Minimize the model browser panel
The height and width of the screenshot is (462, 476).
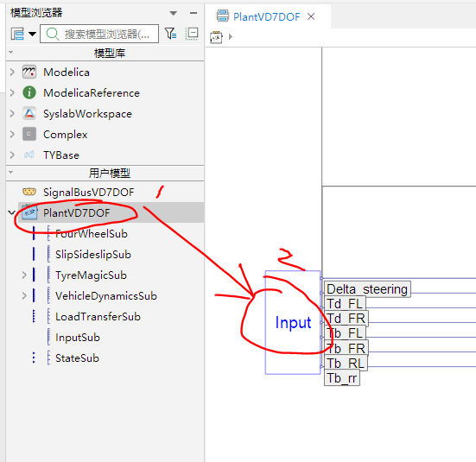coord(194,13)
